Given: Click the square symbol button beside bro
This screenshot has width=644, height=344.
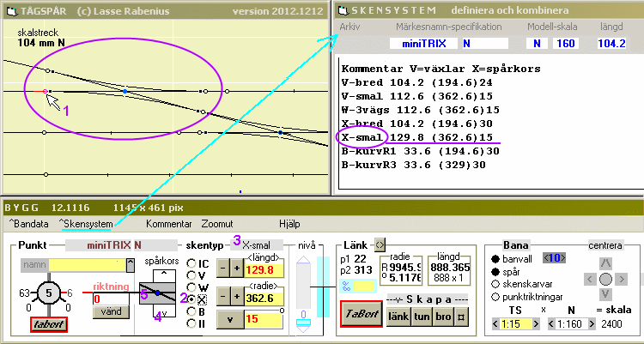Looking at the screenshot, I should [x=460, y=316].
